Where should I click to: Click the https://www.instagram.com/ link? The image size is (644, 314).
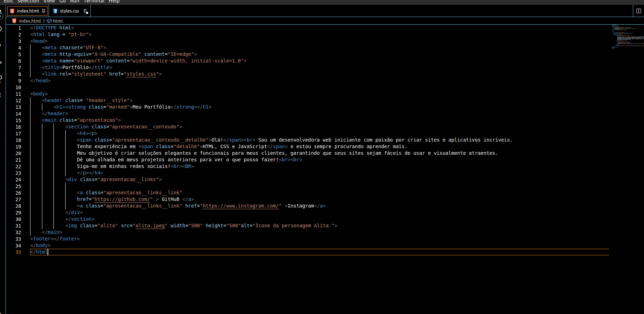coord(240,206)
